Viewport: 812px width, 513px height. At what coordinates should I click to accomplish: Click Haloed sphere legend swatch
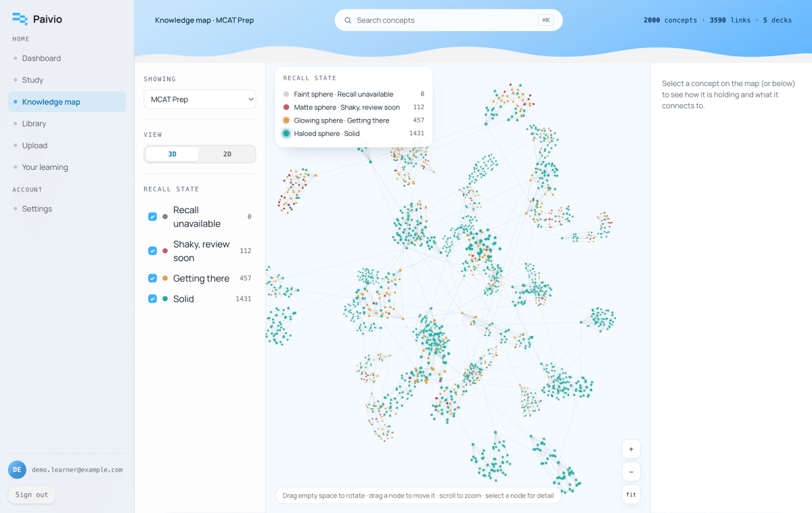point(286,133)
